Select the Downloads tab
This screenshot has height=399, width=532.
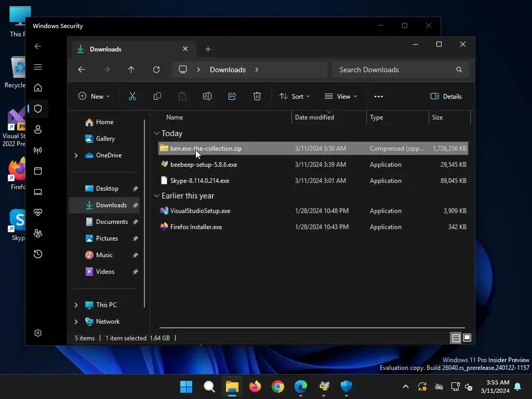134,49
